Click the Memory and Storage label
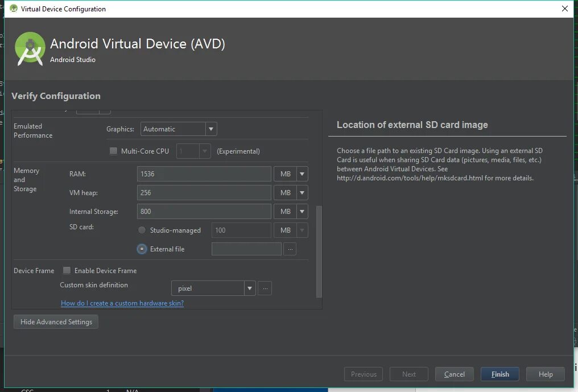Screen dimensions: 578x392 tap(26, 180)
